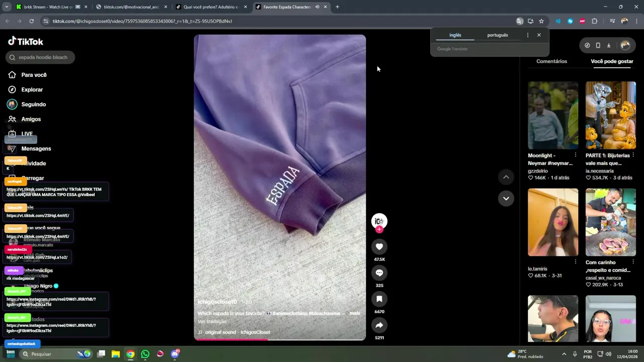The width and height of the screenshot is (644, 362).
Task: Close the Google Translate popup
Action: tap(539, 35)
